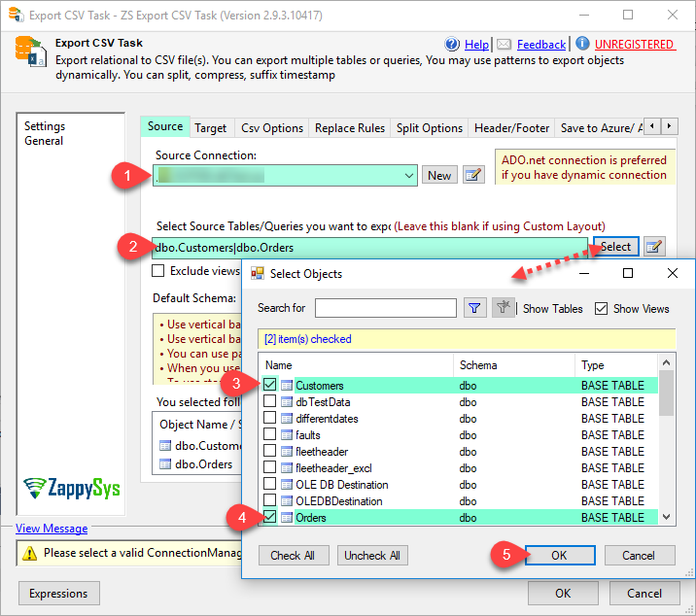Click New connection button
The height and width of the screenshot is (616, 696).
439,176
